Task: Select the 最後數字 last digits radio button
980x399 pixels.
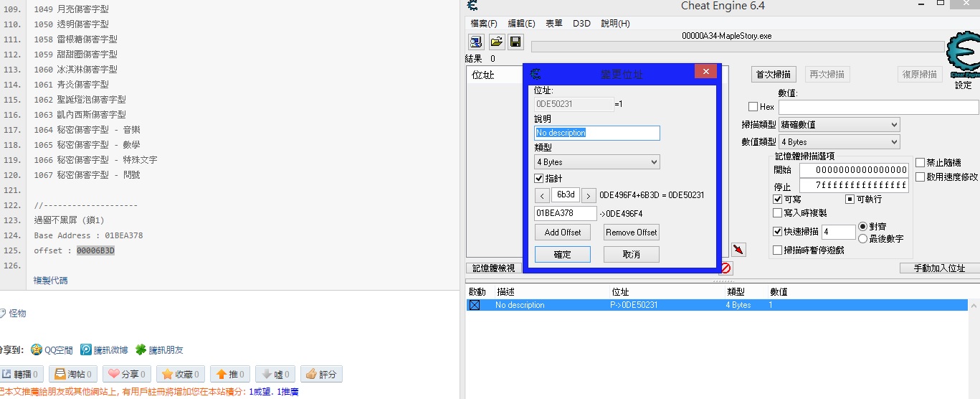Action: tap(863, 238)
